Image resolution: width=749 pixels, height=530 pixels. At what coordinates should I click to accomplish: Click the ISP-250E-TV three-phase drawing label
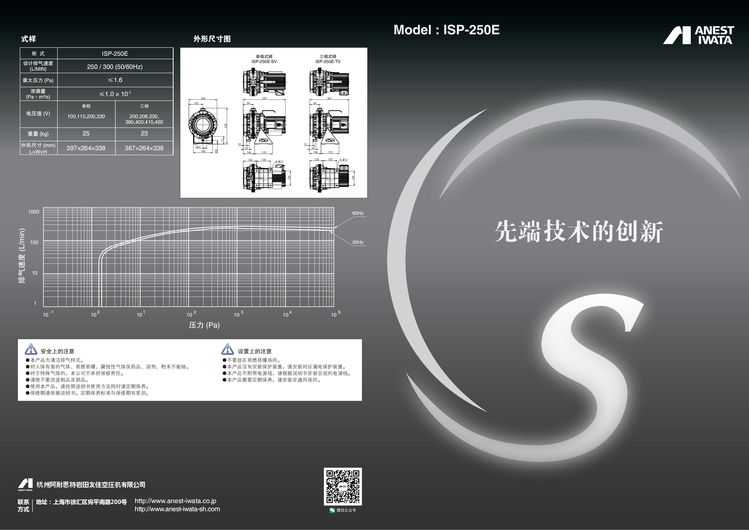[327, 62]
